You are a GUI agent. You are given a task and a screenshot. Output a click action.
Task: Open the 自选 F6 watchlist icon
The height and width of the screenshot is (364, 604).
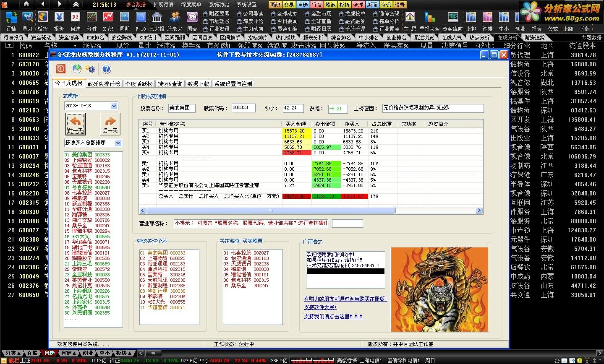click(76, 21)
